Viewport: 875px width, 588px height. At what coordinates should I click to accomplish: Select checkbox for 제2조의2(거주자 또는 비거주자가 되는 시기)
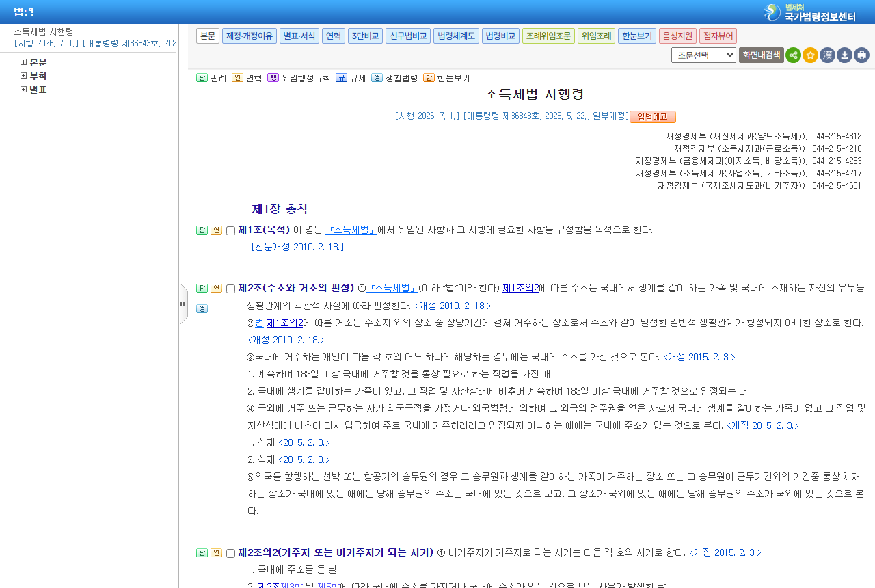pos(230,554)
